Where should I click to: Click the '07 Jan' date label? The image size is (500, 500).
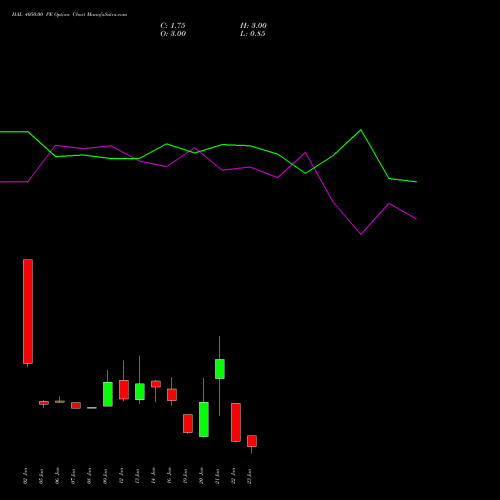[x=74, y=476]
